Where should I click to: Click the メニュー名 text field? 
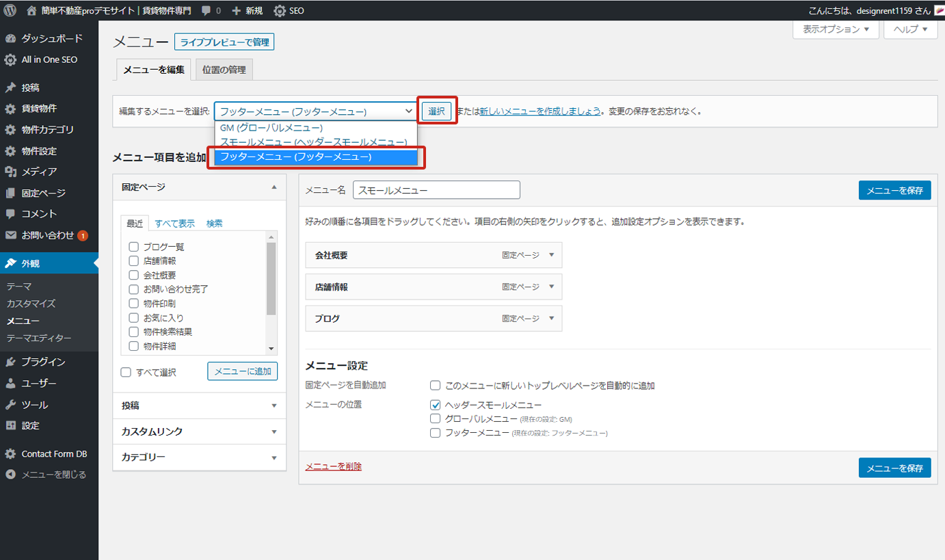click(436, 190)
